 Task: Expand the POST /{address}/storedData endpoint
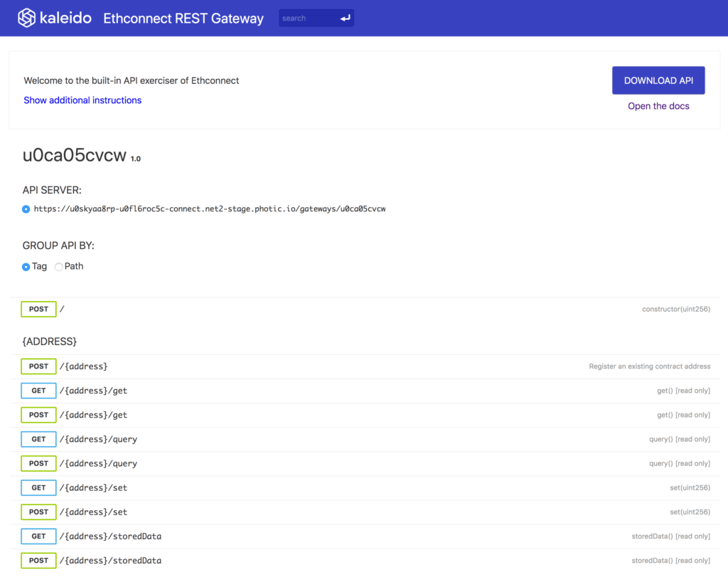click(365, 560)
